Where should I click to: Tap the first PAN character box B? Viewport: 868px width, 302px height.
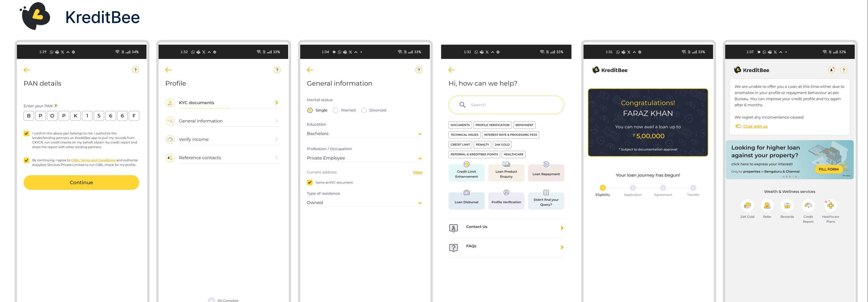pyautogui.click(x=29, y=116)
